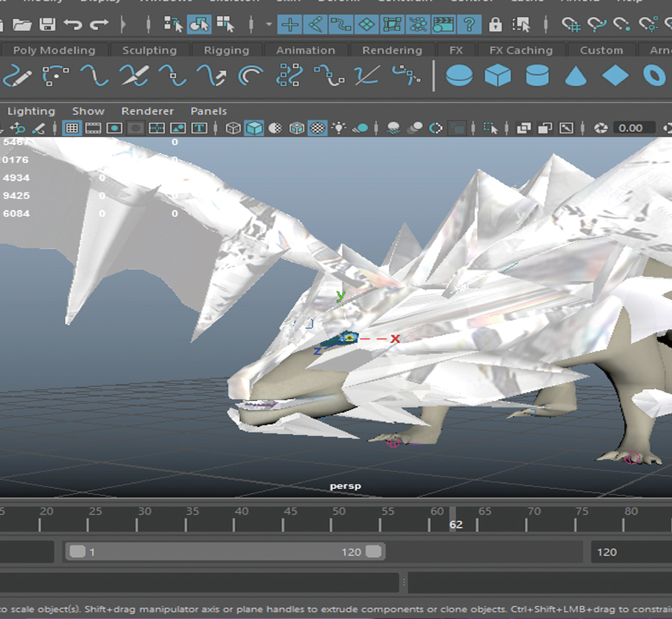Toggle the viewport grid display icon
672x619 pixels.
pyautogui.click(x=72, y=128)
